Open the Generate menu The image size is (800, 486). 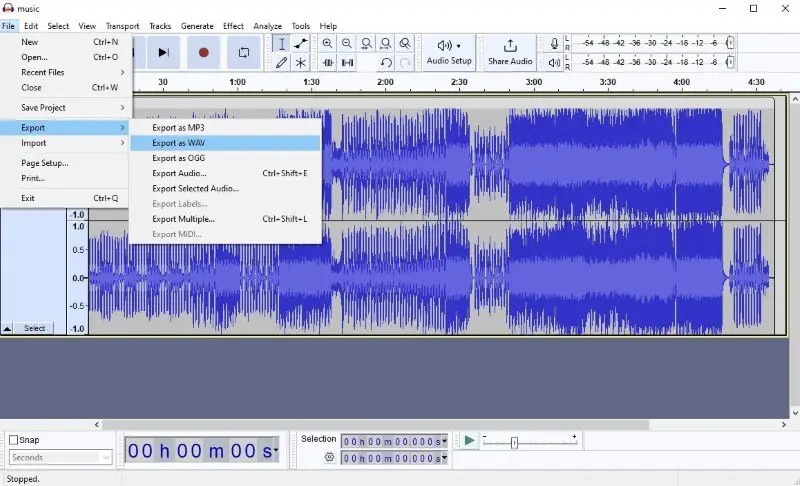pyautogui.click(x=197, y=26)
